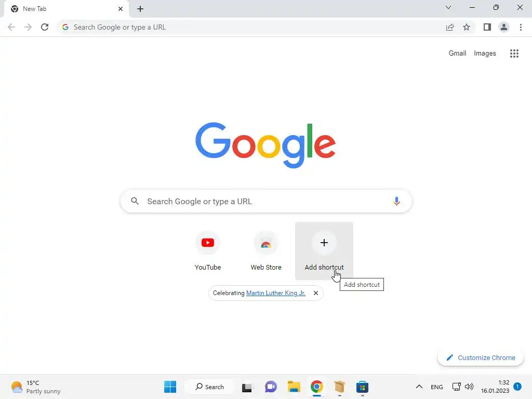The image size is (532, 399).
Task: Open the Images link
Action: point(485,54)
